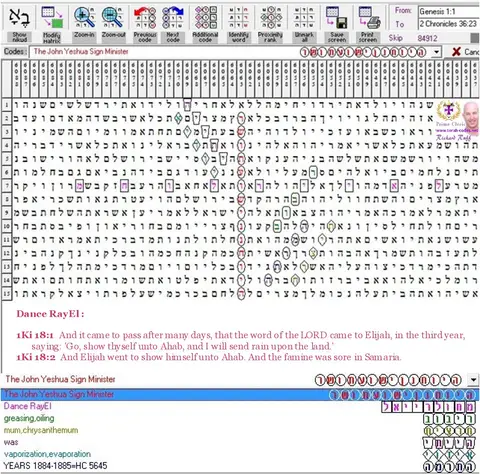Screen dimensions: 480x474
Task: Click the To field 2 Chronicles 36:23
Action: [x=449, y=24]
